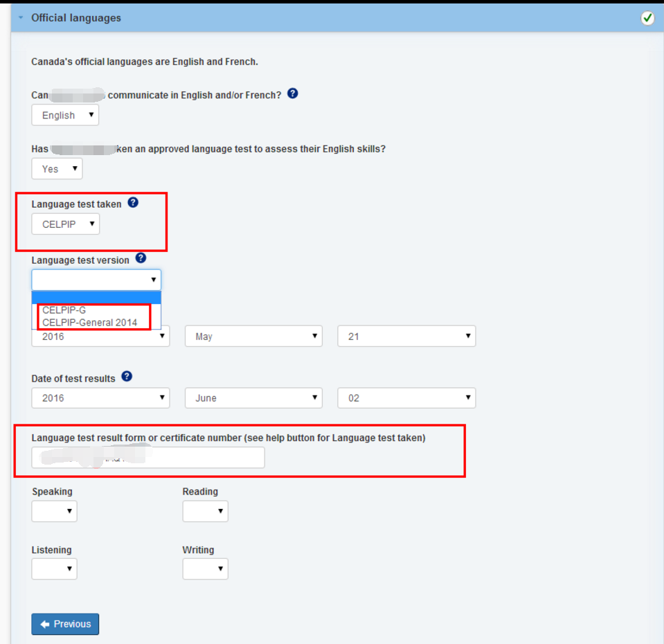Change test results month from June
This screenshot has width=664, height=644.
tap(253, 398)
